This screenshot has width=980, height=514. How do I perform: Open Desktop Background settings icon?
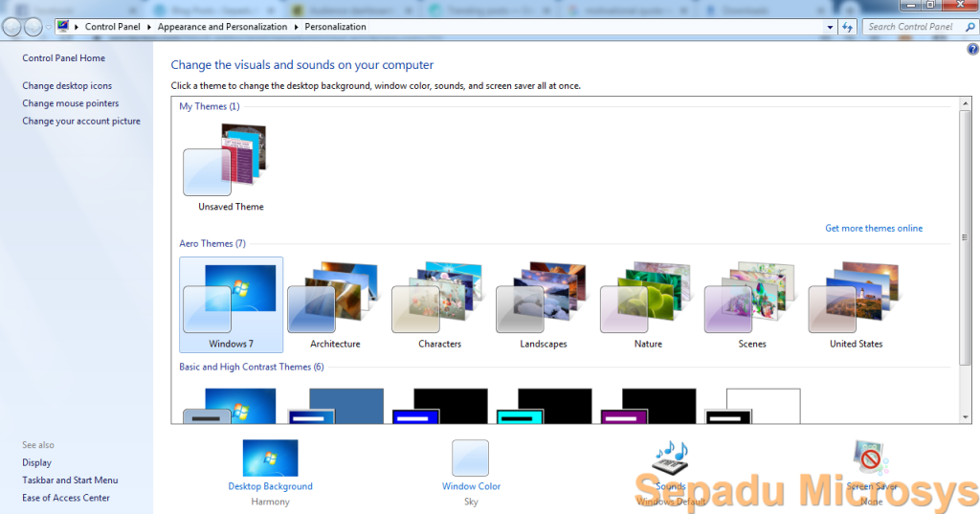270,458
